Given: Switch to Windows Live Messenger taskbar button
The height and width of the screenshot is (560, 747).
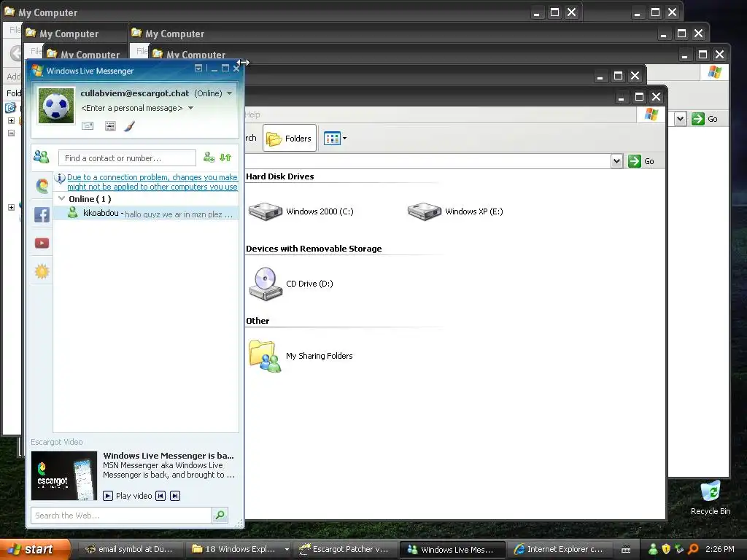Looking at the screenshot, I should tap(452, 550).
